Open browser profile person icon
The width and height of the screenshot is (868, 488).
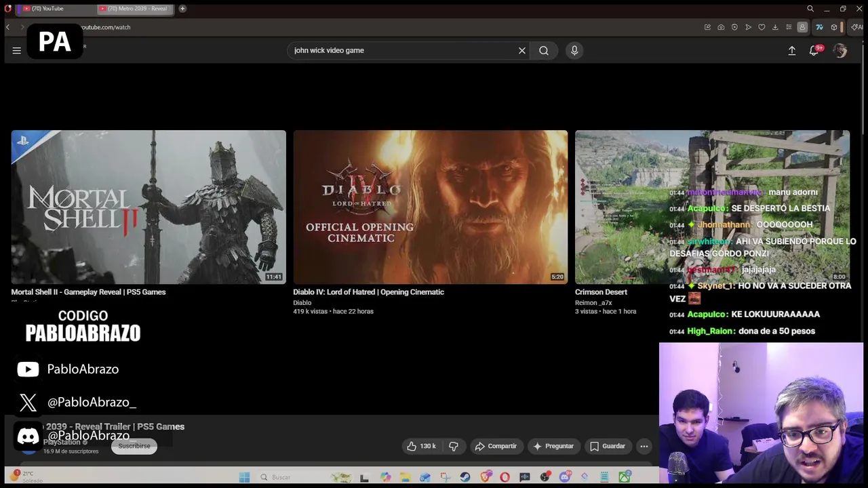point(802,27)
